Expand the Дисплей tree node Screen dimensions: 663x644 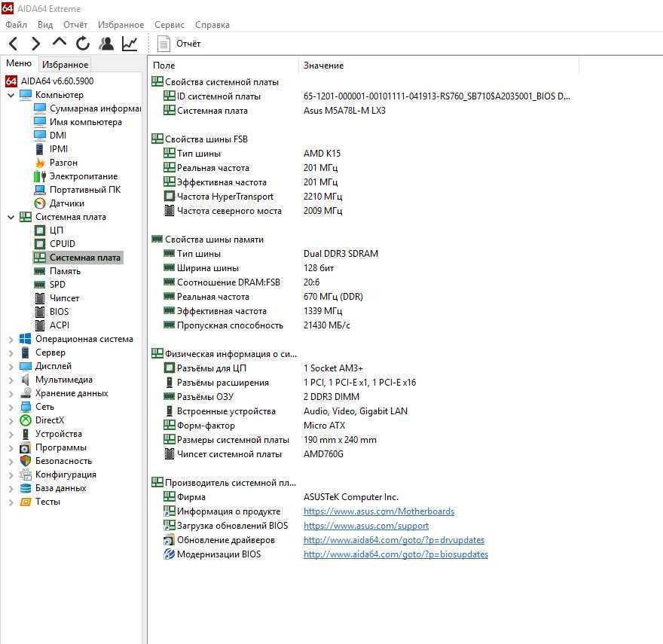click(11, 366)
